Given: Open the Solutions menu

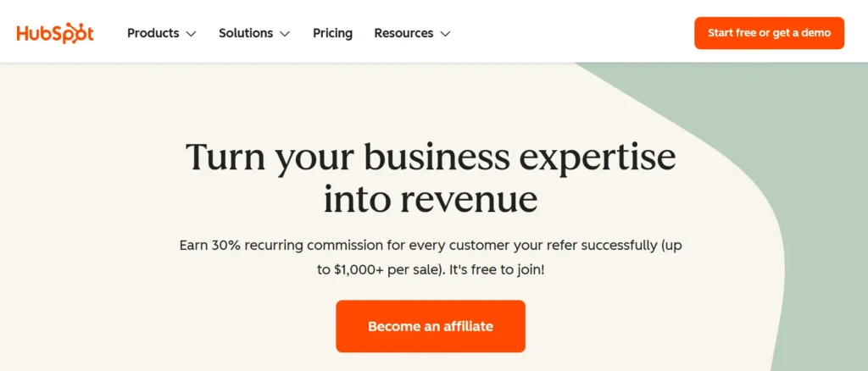Looking at the screenshot, I should coord(246,33).
